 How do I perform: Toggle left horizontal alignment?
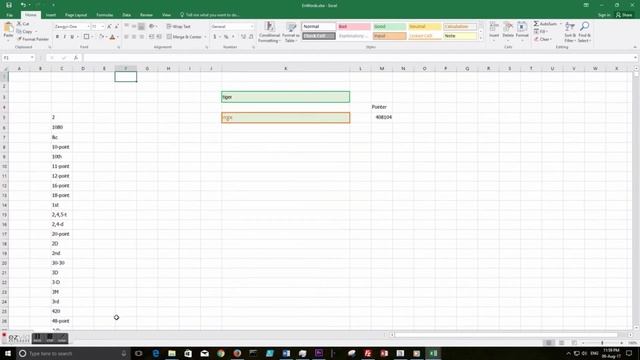(x=126, y=37)
